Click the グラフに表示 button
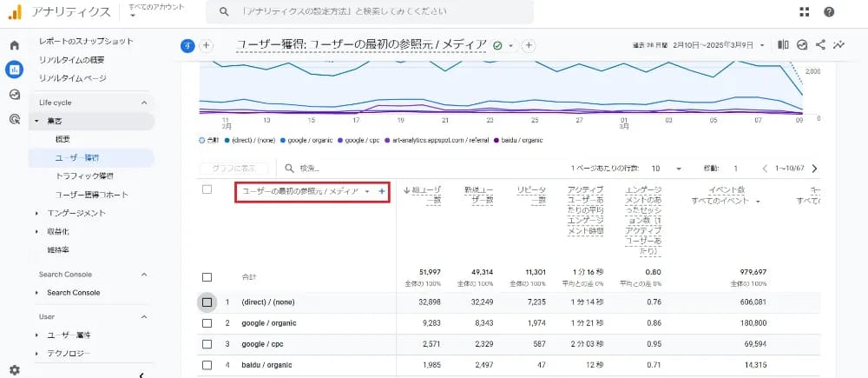The height and width of the screenshot is (378, 868). point(233,168)
